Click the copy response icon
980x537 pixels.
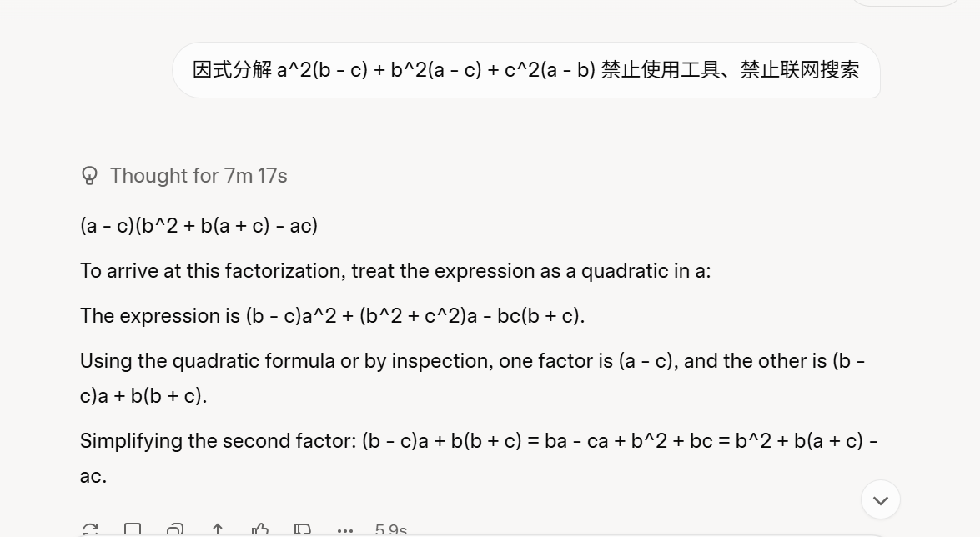pos(133,530)
